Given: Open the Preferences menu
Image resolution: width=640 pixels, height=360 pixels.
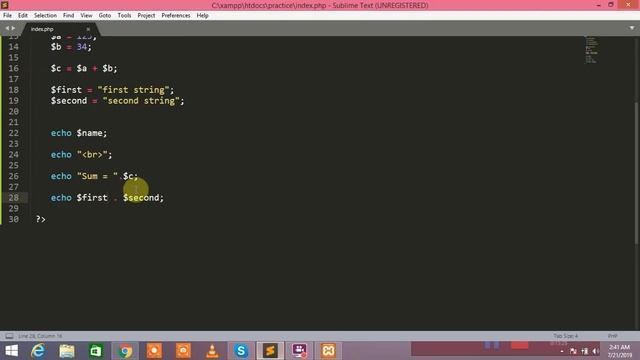Looking at the screenshot, I should click(176, 16).
